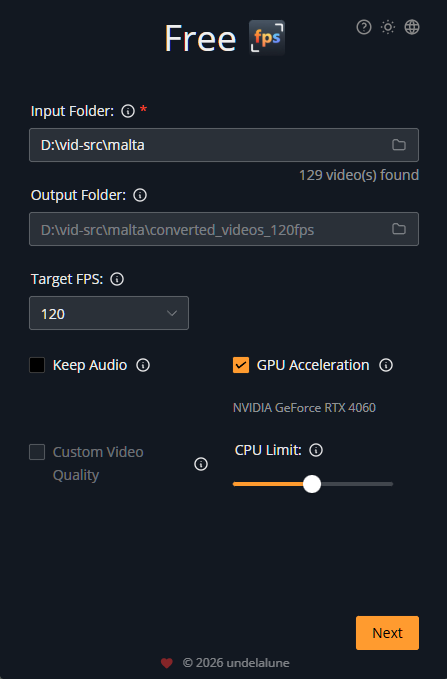Image resolution: width=447 pixels, height=679 pixels.
Task: Click the 'CPU Limit:' label
Action: 268,450
